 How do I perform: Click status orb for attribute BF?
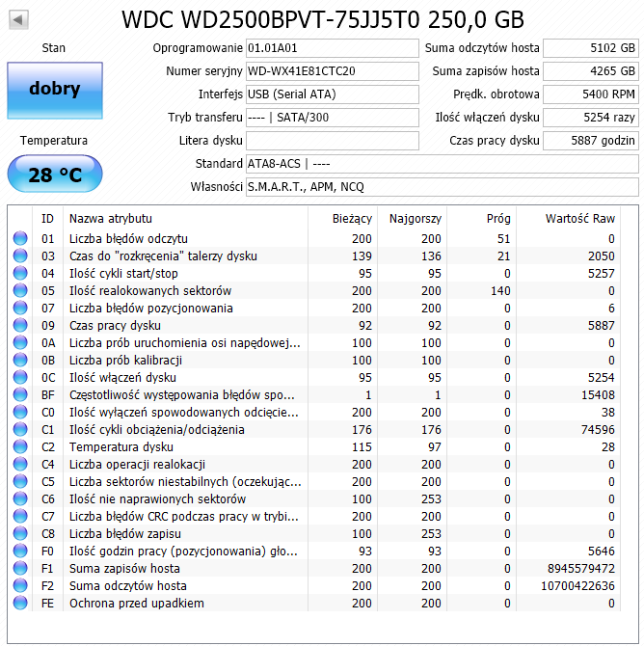tap(20, 394)
